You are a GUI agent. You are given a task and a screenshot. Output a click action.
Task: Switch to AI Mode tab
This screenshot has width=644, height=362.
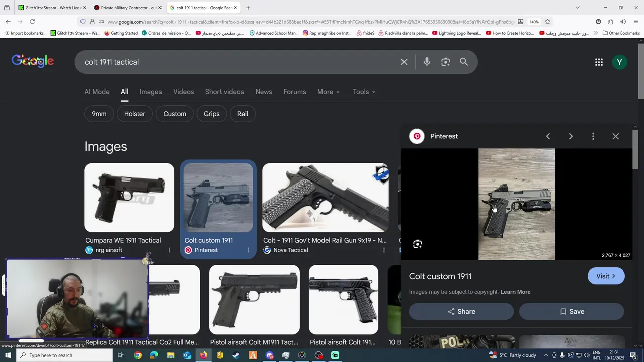coord(97,92)
